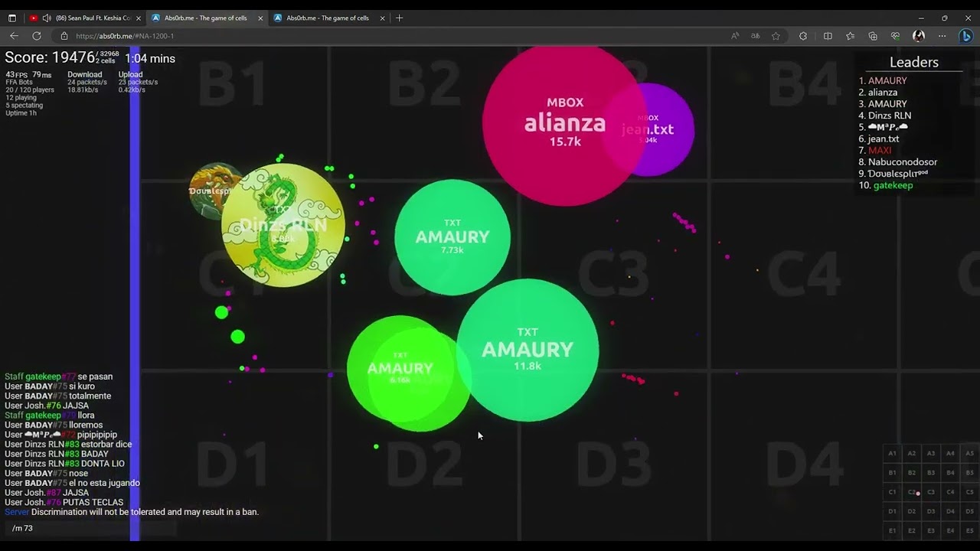The image size is (980, 551).
Task: Click minimap cell B3
Action: (x=931, y=472)
